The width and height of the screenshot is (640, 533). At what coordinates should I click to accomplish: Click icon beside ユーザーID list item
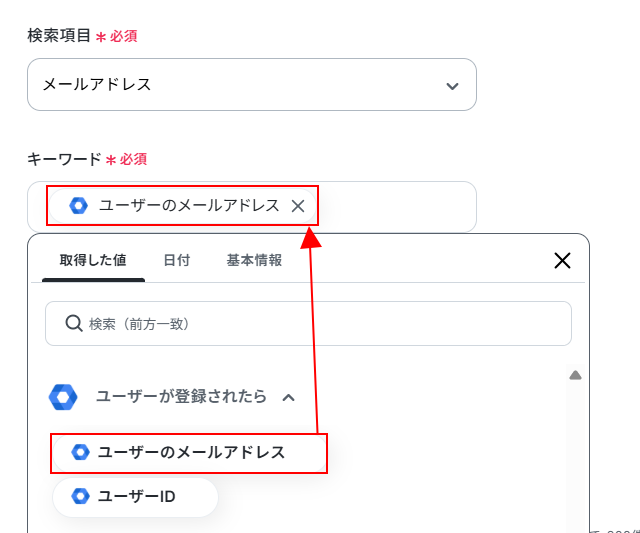pyautogui.click(x=80, y=496)
